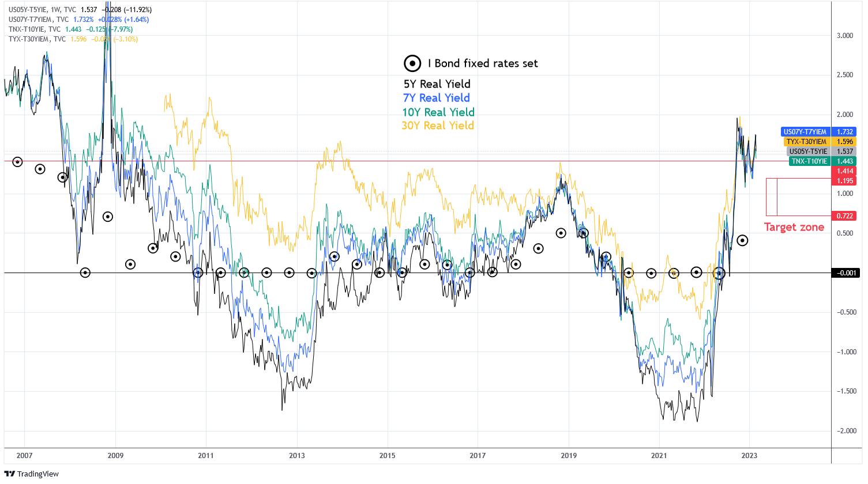Click the blue US07Y-T7YIEM price label
Screen dimensions: 868x484
[805, 132]
